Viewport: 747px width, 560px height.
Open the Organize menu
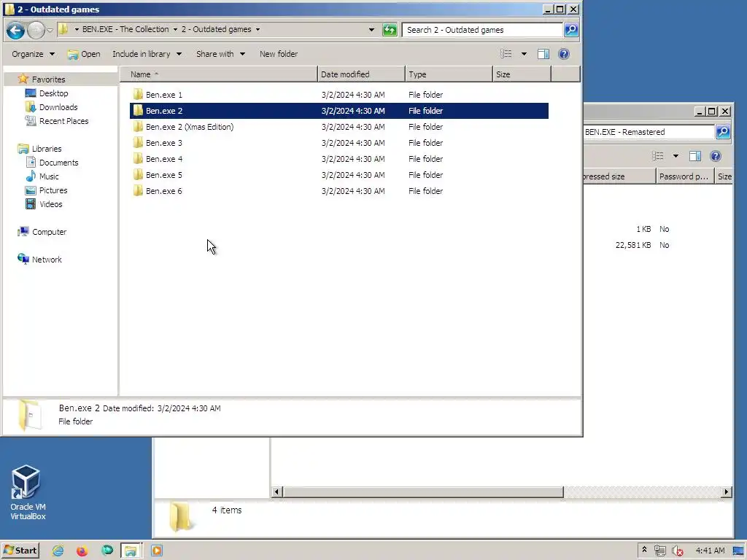pyautogui.click(x=33, y=54)
